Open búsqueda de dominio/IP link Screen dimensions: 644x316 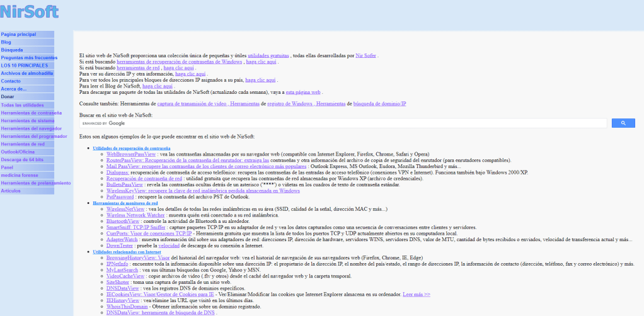pos(379,104)
